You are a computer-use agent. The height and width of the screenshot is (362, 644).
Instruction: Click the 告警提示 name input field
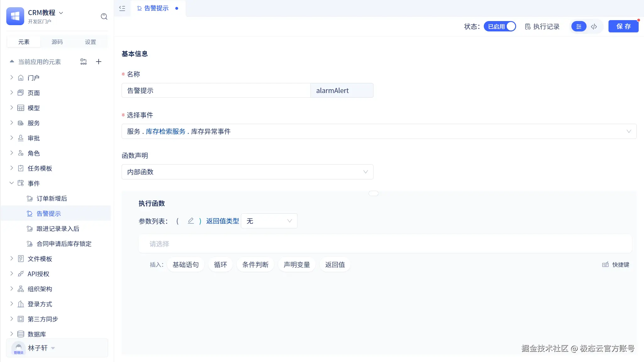pyautogui.click(x=216, y=90)
